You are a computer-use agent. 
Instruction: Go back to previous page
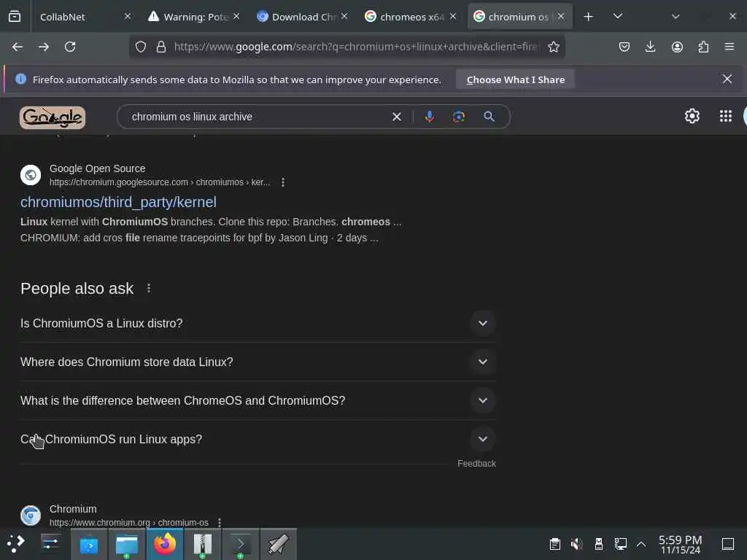coord(18,47)
